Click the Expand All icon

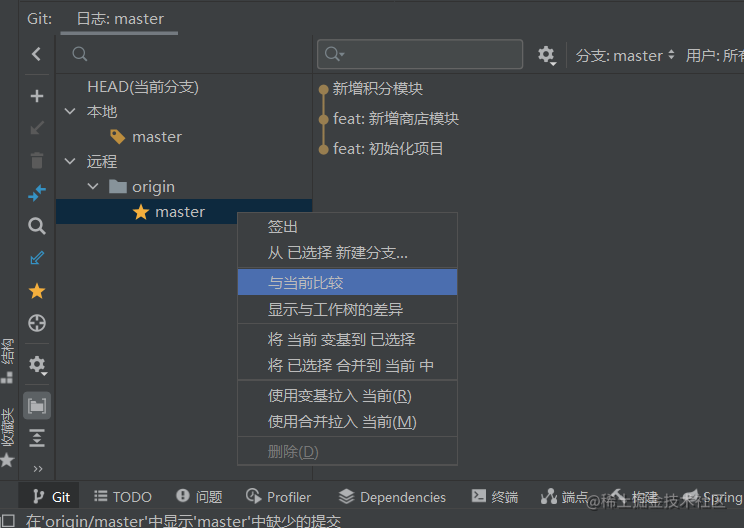37,437
